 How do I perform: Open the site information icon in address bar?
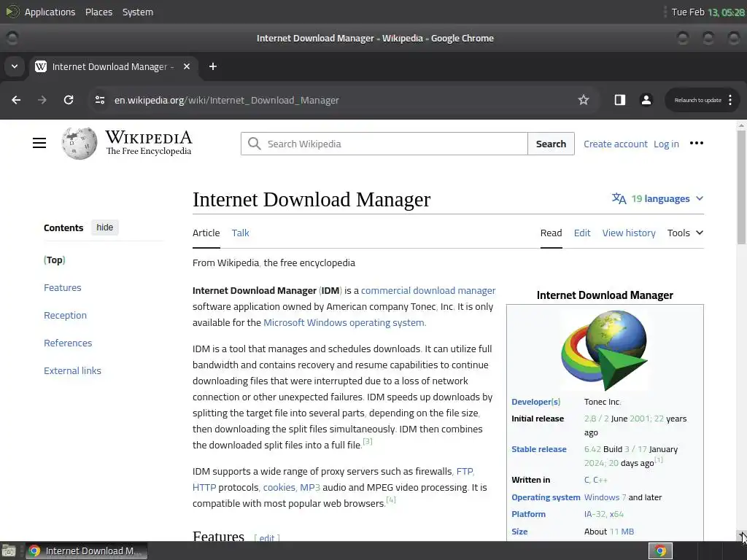(x=99, y=100)
